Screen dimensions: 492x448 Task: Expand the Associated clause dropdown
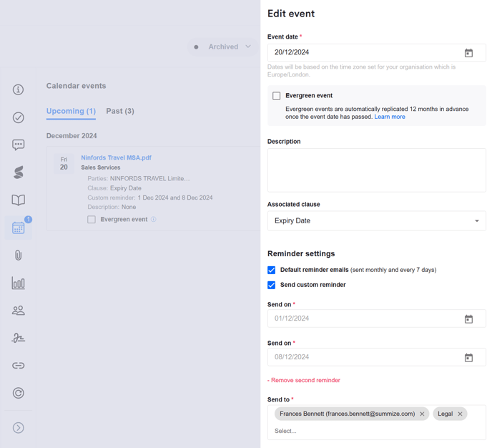[x=376, y=221]
